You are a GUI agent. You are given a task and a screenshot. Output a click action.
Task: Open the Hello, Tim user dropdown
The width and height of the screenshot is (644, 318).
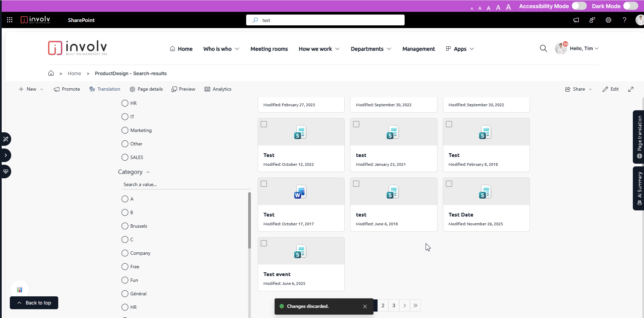point(584,48)
